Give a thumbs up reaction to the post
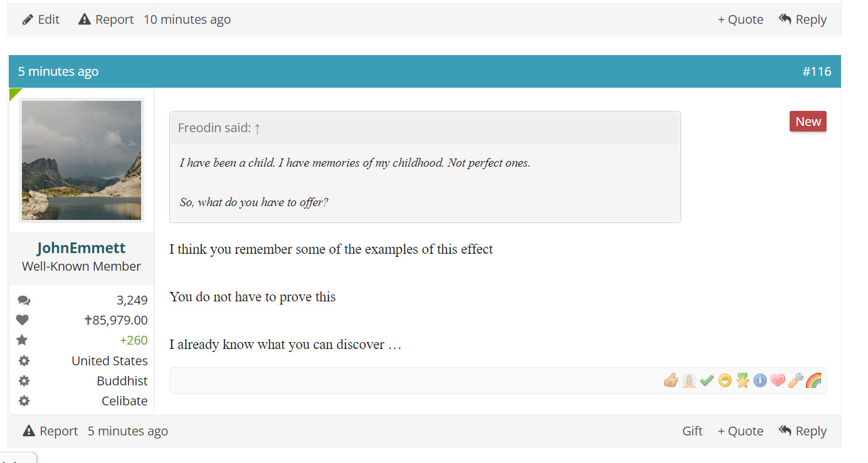The image size is (868, 463). coord(671,380)
